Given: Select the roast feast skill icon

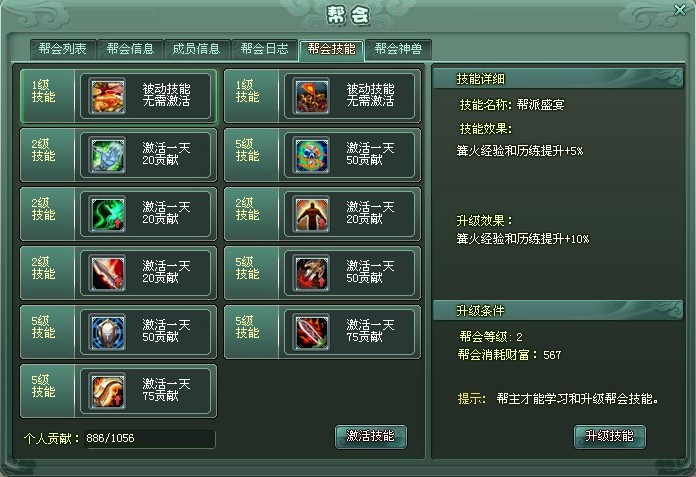Looking at the screenshot, I should tap(107, 96).
